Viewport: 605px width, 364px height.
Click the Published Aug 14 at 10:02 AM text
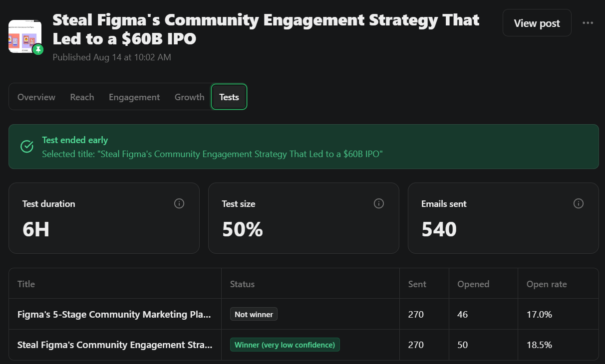tap(112, 57)
